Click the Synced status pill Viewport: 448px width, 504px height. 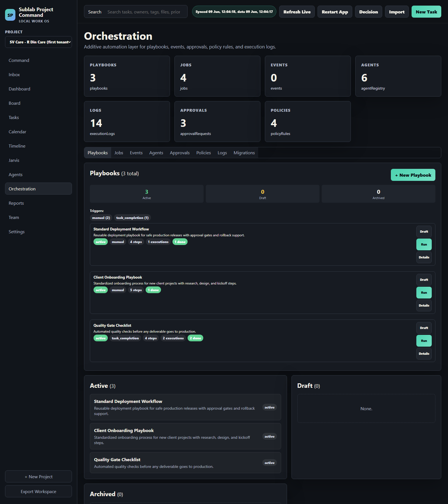[234, 12]
